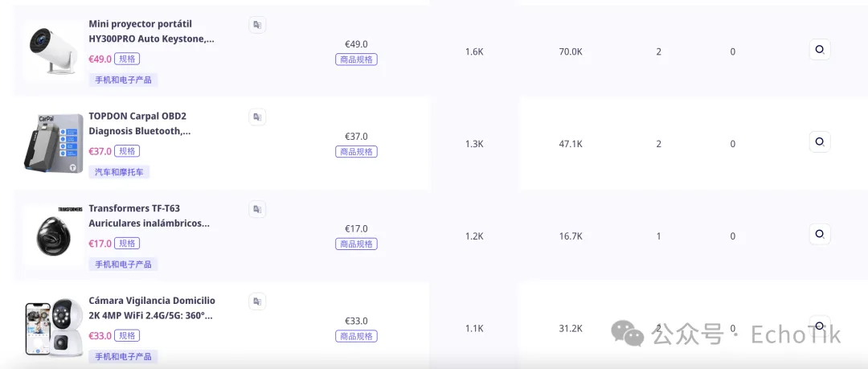Screen dimensions: 868x369
Task: Click translate icon for Transformers TF-T63 earphones
Action: point(257,210)
